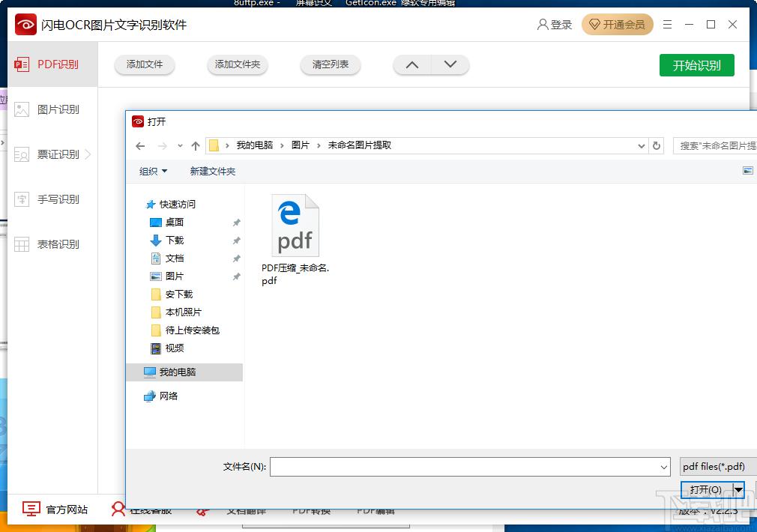Change the view with the view icon
The height and width of the screenshot is (532, 757).
(748, 170)
